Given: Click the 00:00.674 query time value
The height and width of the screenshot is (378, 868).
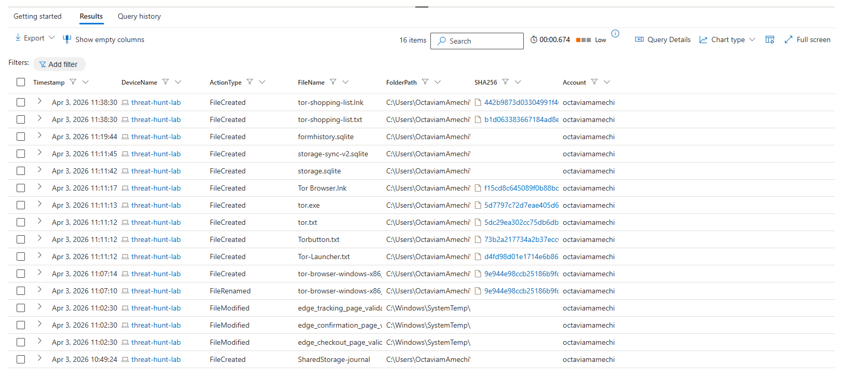Looking at the screenshot, I should click(554, 39).
